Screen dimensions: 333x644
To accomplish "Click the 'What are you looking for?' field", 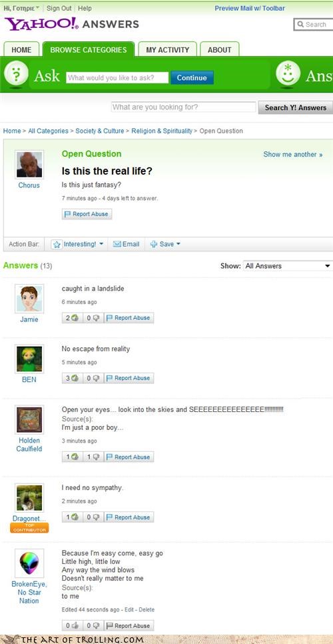I will (183, 107).
